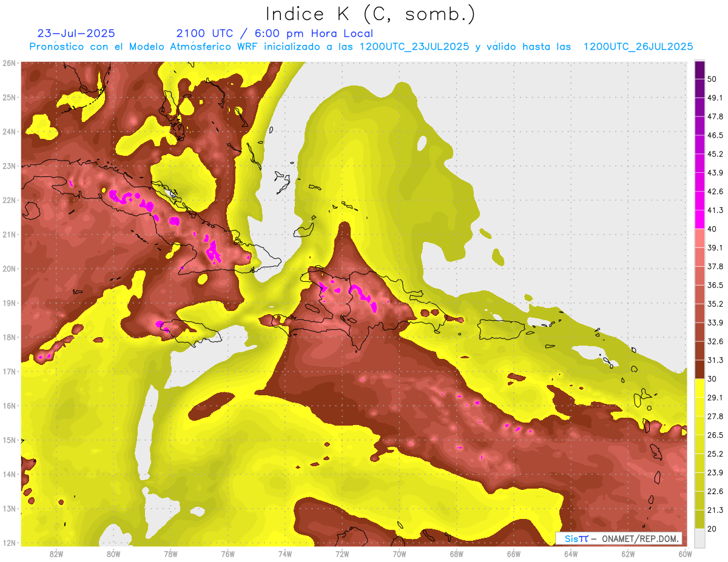
Task: Click the colorbar value 43.9
Action: 715,173
